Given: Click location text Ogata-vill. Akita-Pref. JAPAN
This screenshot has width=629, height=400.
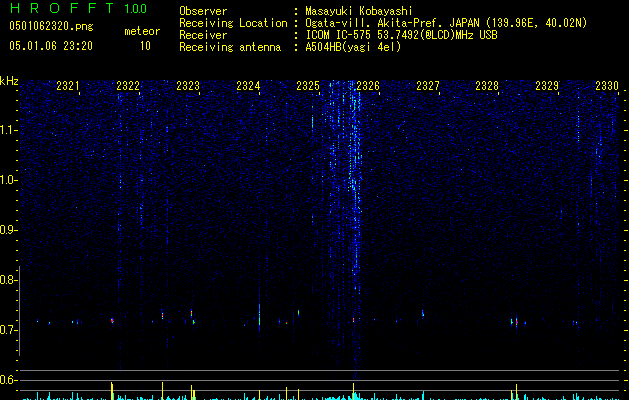Looking at the screenshot, I should click(x=392, y=23).
